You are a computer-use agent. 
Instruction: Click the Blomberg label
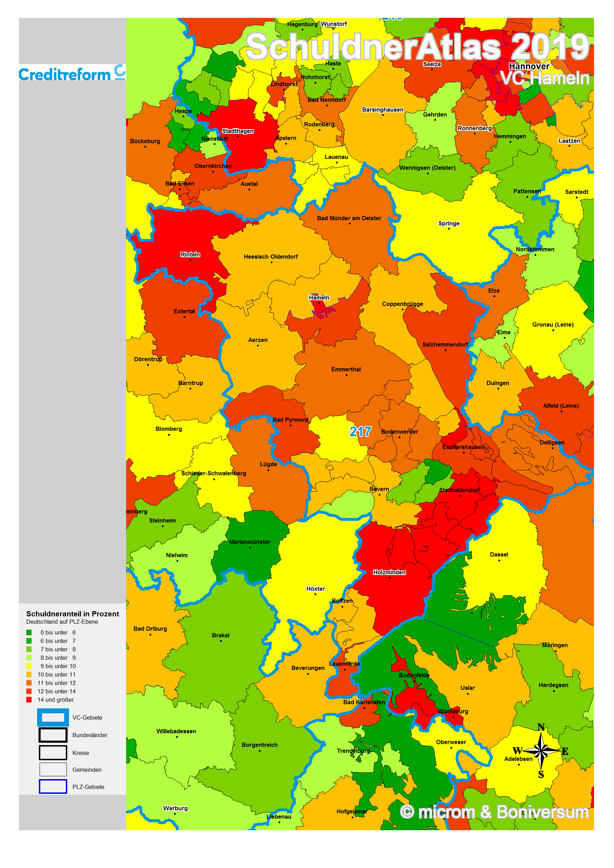pos(169,428)
